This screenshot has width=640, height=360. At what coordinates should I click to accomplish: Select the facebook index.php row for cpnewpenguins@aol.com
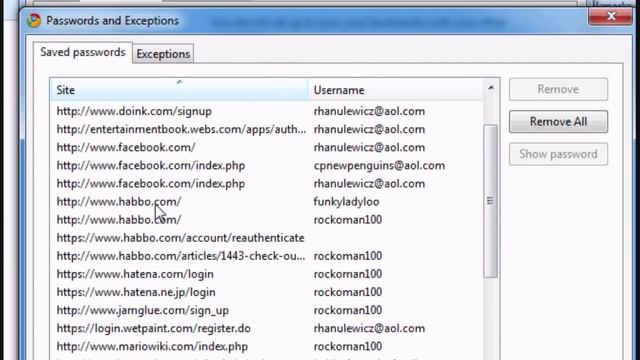click(267, 165)
